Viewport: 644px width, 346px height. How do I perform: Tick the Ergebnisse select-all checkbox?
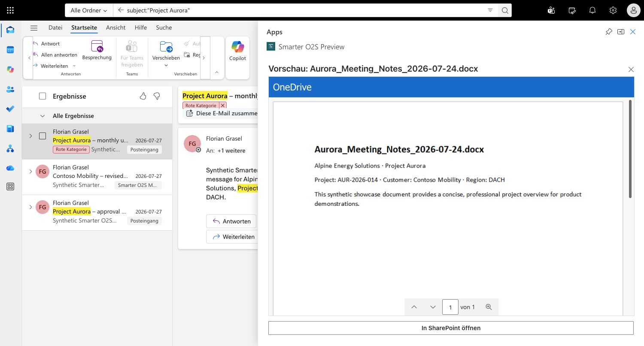click(x=43, y=96)
